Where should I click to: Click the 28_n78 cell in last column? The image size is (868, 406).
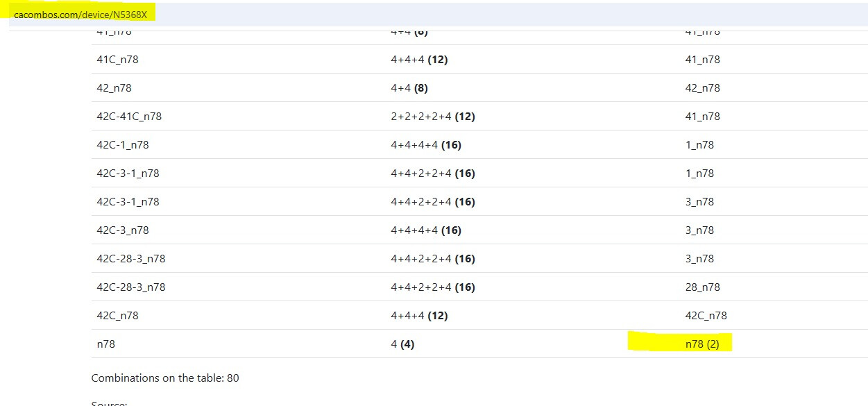(702, 287)
